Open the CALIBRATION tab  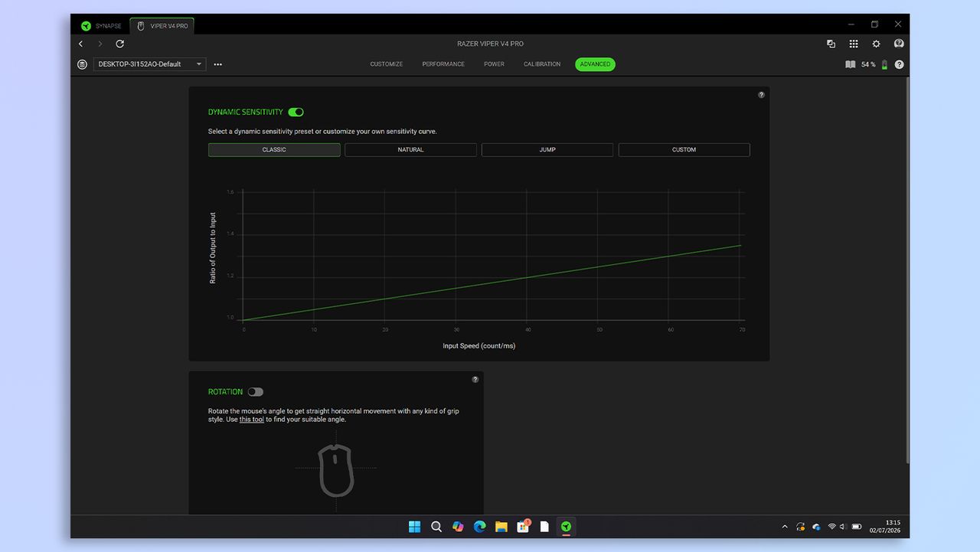pos(542,64)
